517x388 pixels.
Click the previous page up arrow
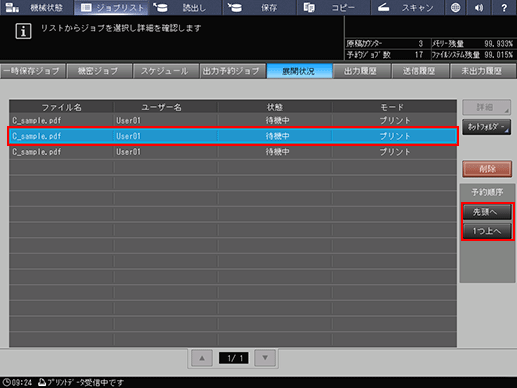click(x=202, y=358)
